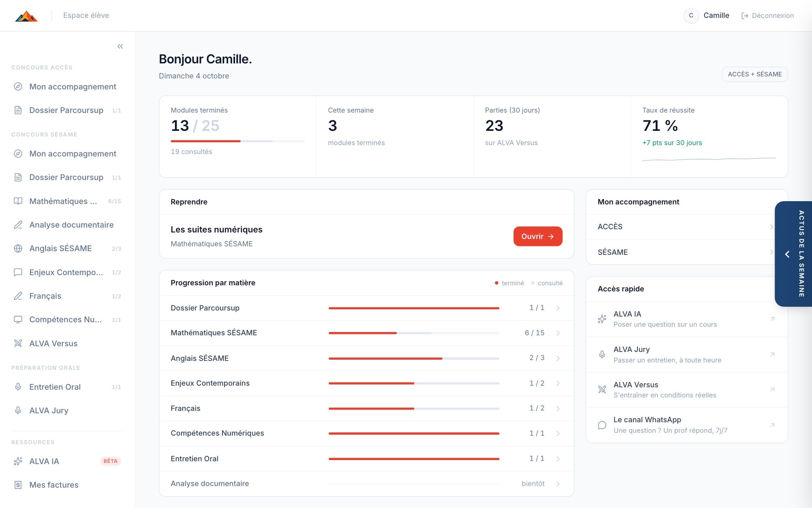Select Entretien Oral in sidebar
Screen dimensions: 812x508
click(x=67, y=387)
